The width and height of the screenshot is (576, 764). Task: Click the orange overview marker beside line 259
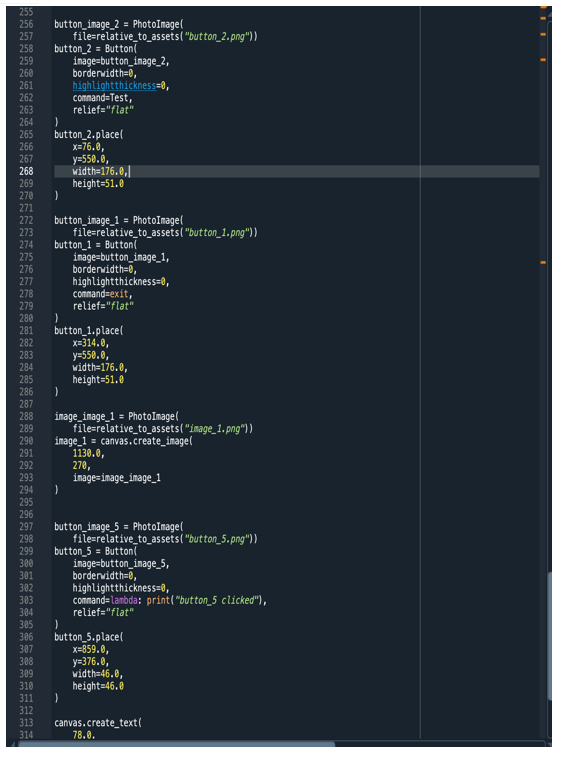[543, 60]
